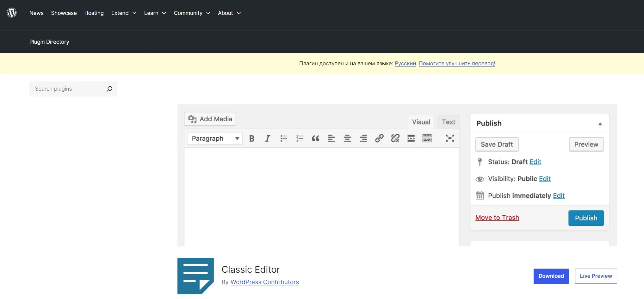
Task: Click Помогите улучшить перевод link
Action: (457, 63)
